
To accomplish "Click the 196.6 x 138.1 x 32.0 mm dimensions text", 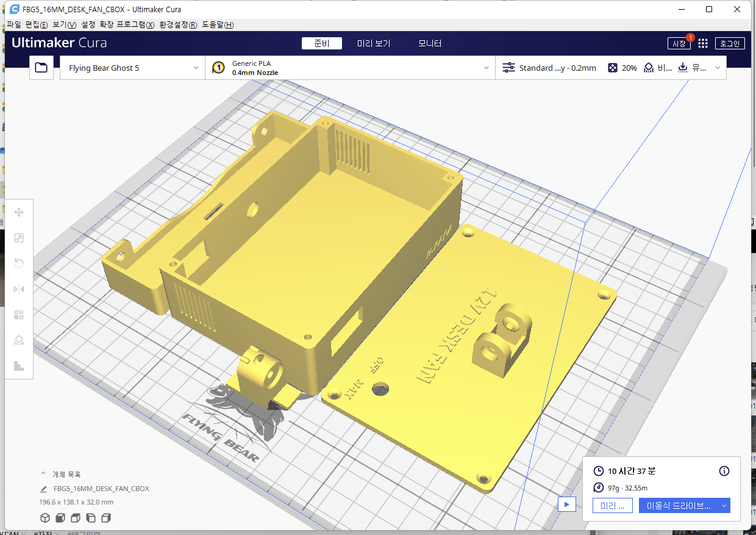I will [76, 502].
